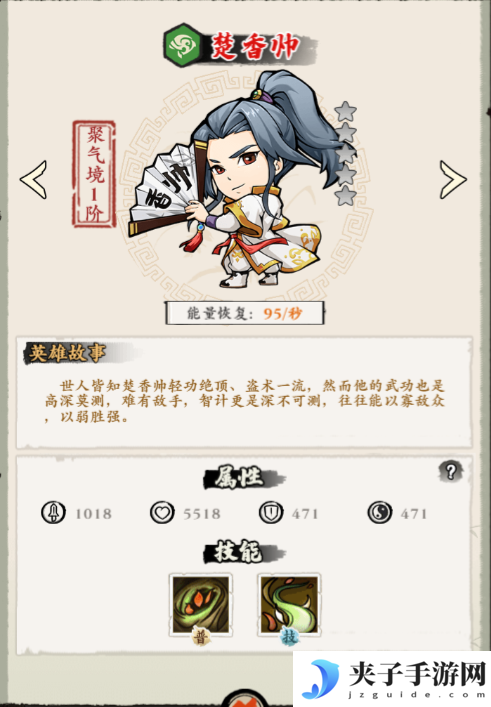The image size is (491, 707).
Task: Select the attack sword stat icon
Action: tap(53, 513)
